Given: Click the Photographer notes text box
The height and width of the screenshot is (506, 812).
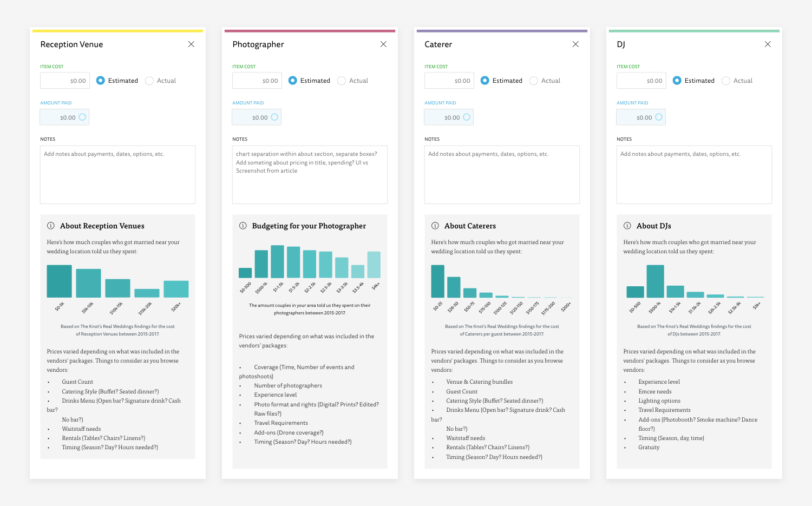Looking at the screenshot, I should (310, 175).
